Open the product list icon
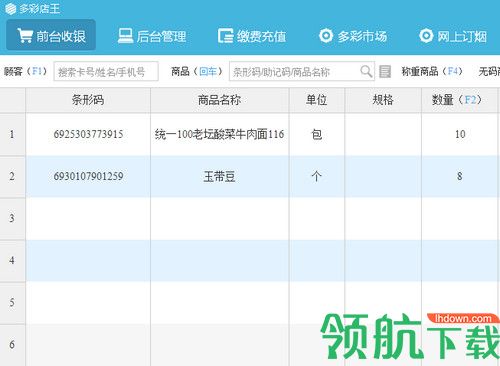This screenshot has width=500, height=366. (x=385, y=71)
